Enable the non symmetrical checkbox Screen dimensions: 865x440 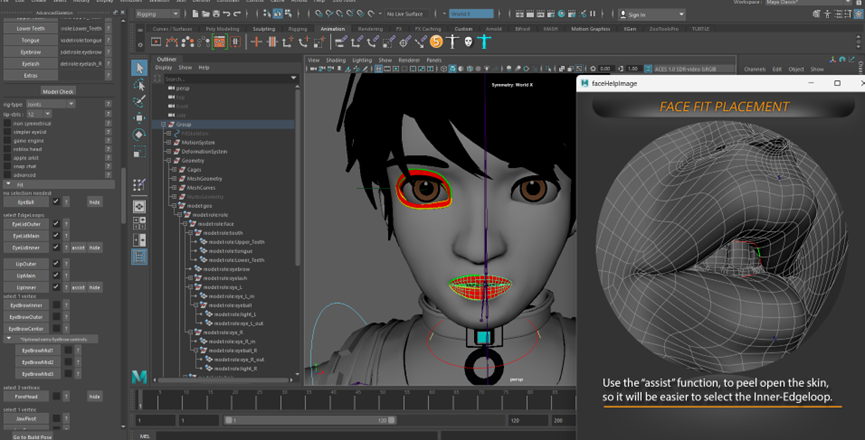click(7, 124)
